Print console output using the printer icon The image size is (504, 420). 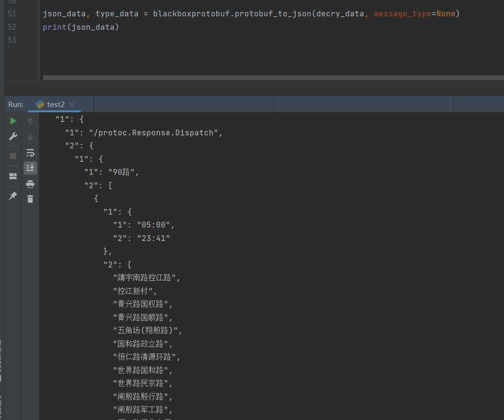pyautogui.click(x=30, y=184)
